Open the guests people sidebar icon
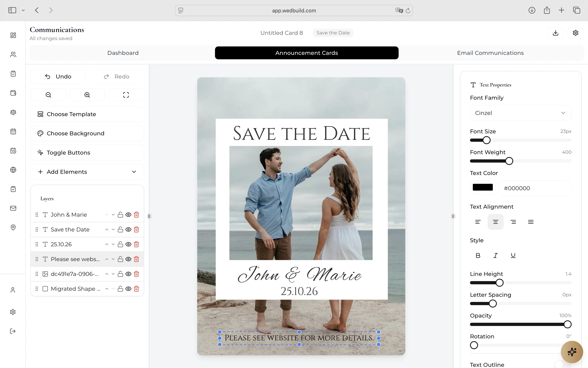The height and width of the screenshot is (368, 588). (x=13, y=54)
